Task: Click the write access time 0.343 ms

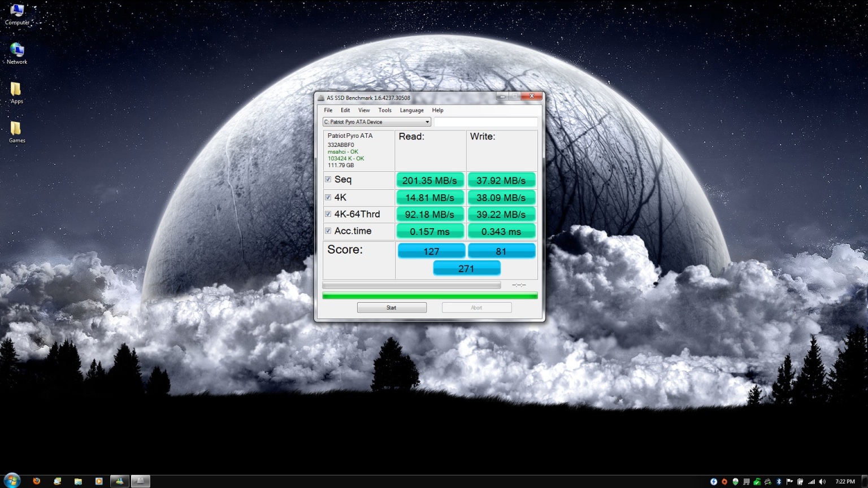Action: click(501, 231)
